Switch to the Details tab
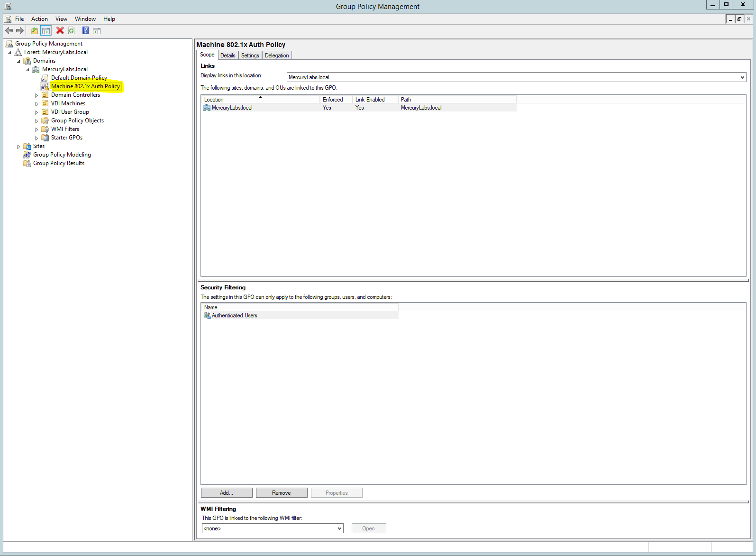 tap(228, 56)
